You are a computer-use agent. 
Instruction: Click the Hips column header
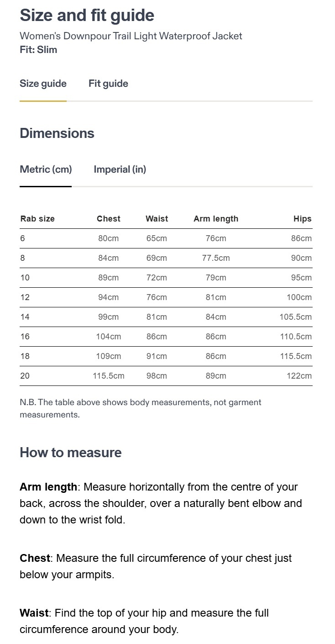pyautogui.click(x=302, y=219)
